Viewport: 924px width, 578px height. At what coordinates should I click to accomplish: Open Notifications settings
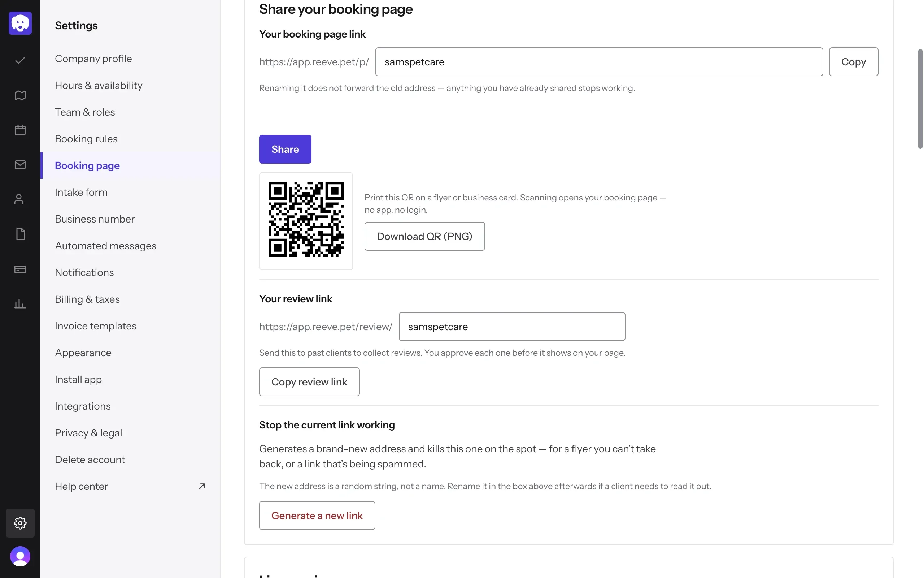131,272
